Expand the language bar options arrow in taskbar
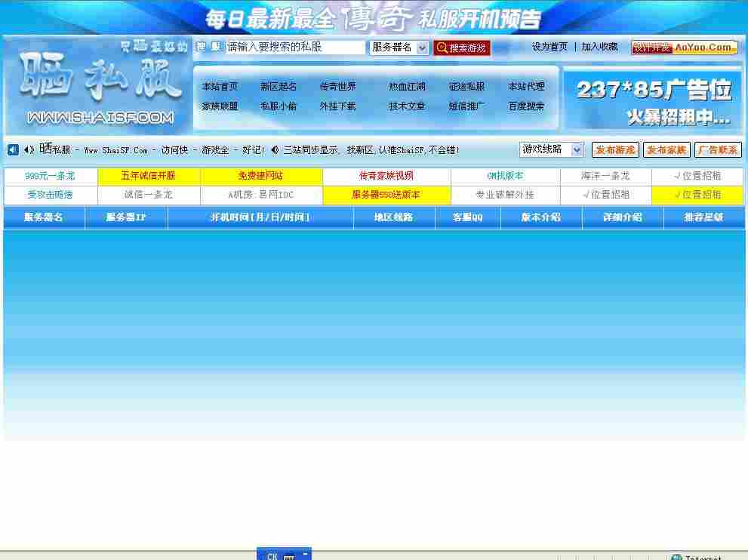Screen dimensions: 748x560 click(306, 552)
